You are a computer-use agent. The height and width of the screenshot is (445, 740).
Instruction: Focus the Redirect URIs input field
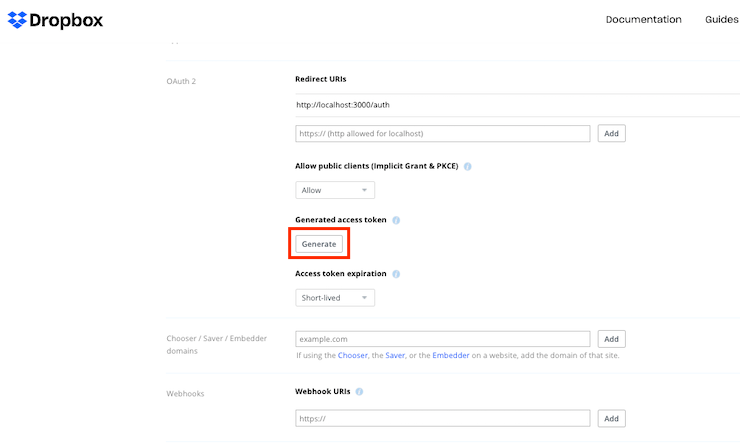[442, 133]
